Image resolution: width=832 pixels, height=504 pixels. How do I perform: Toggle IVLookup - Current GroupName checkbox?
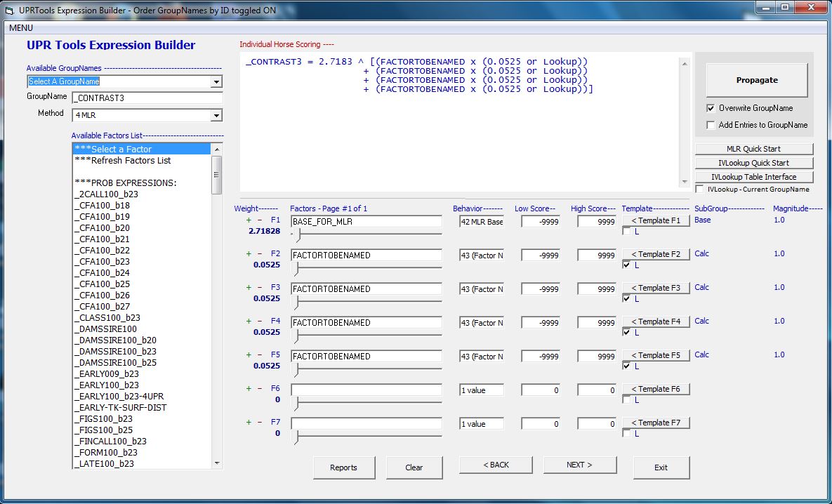coord(699,190)
